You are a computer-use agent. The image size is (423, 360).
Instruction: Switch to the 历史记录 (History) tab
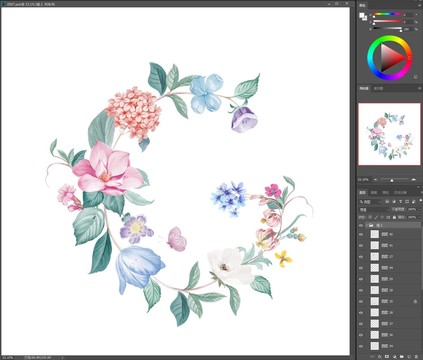pos(400,192)
